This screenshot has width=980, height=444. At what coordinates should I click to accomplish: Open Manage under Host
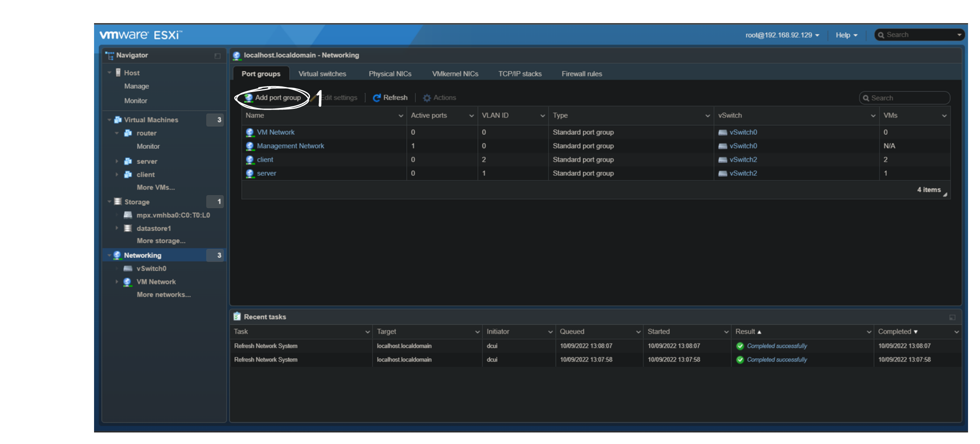136,86
